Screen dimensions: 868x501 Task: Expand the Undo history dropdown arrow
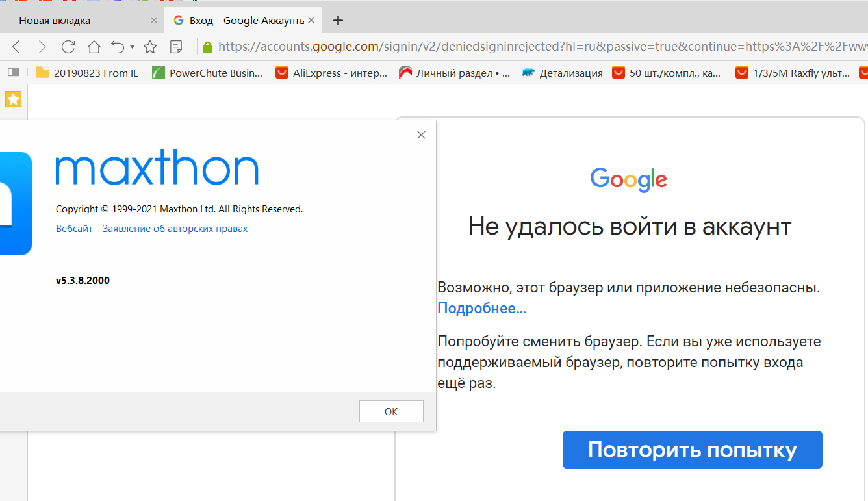coord(132,47)
